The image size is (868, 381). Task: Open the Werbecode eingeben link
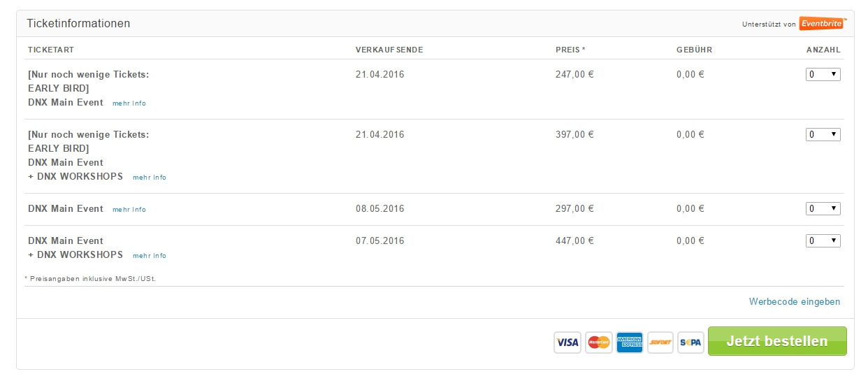tap(795, 302)
